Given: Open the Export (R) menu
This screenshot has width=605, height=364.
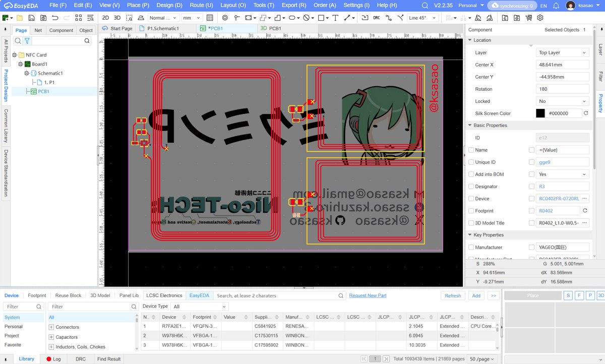Looking at the screenshot, I should coord(293,5).
